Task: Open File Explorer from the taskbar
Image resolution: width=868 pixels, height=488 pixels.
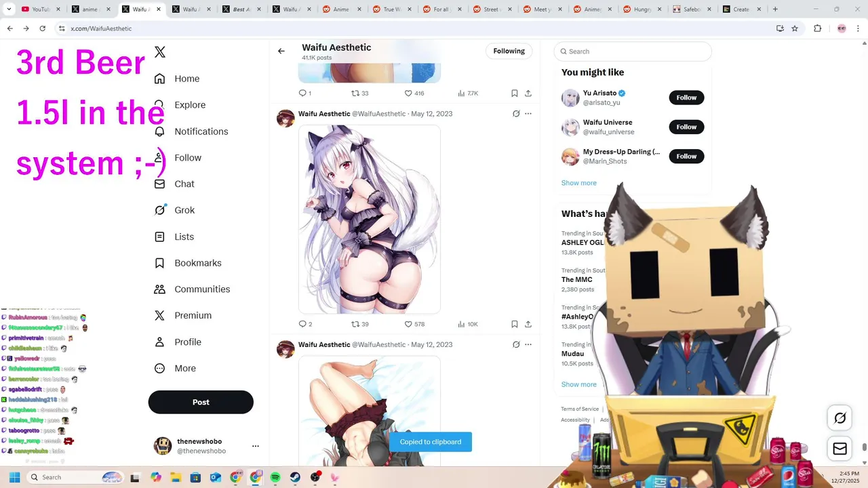Action: [176, 477]
